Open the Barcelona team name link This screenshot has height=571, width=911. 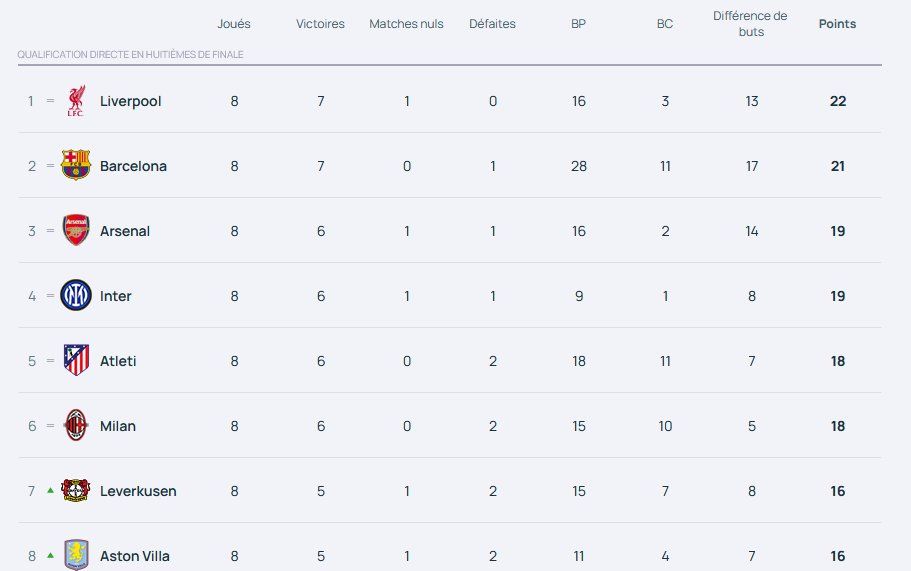coord(133,166)
